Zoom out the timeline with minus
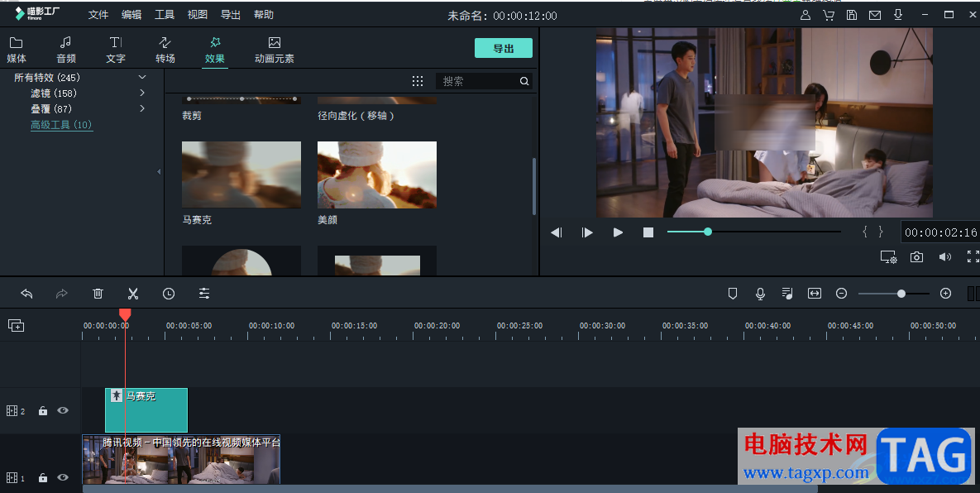Screen dimensions: 980x493 tap(842, 294)
